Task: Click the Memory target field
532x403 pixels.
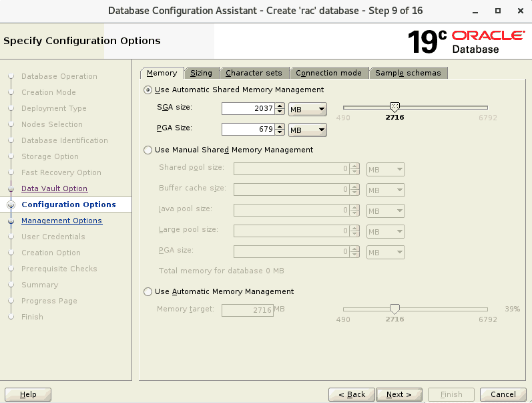Action: pos(248,310)
